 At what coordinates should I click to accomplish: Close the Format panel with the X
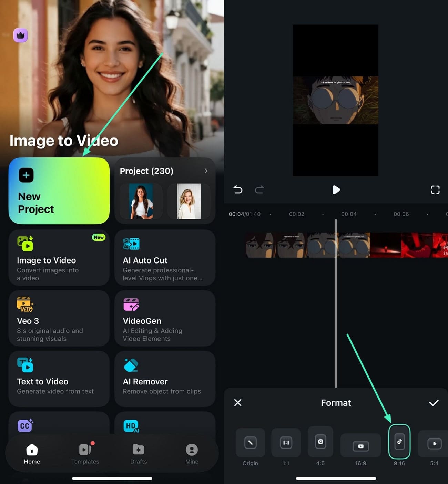point(237,403)
